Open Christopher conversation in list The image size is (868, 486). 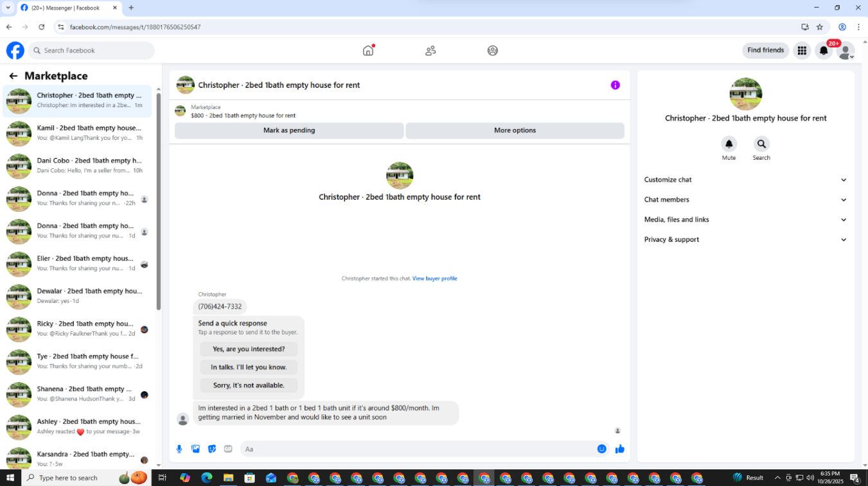[78, 101]
